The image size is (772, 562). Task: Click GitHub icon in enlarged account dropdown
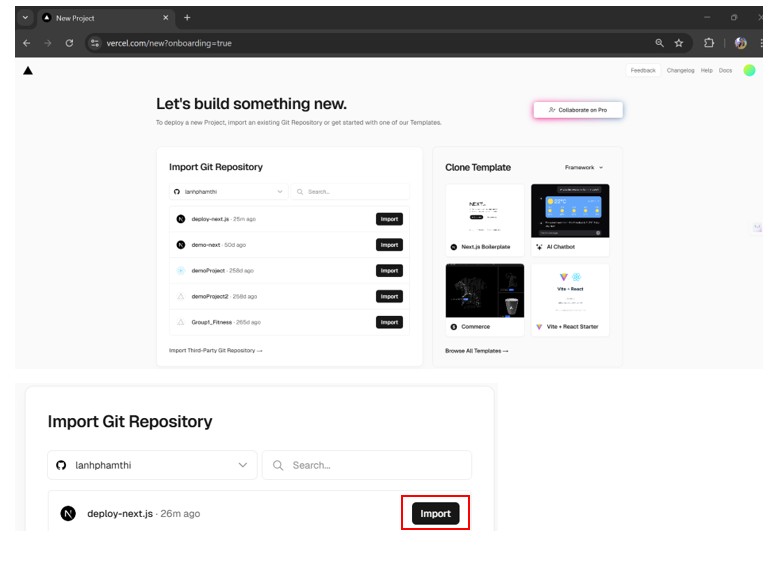coord(61,465)
